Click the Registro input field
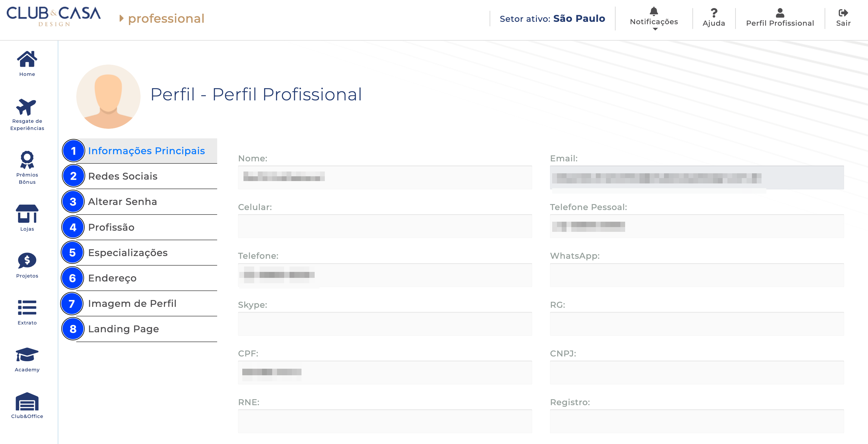 pyautogui.click(x=697, y=422)
